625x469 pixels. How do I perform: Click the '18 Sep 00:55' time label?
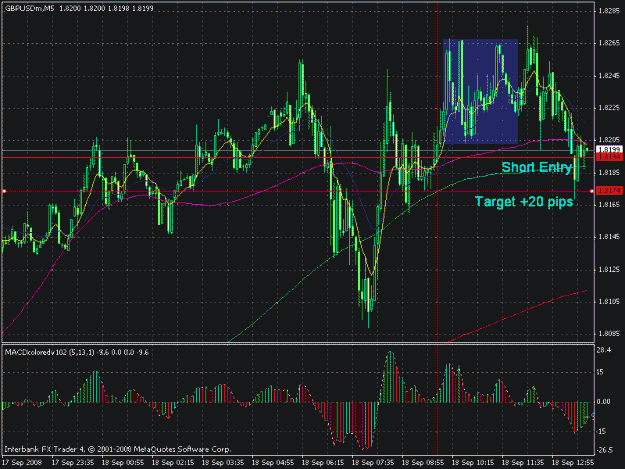123,463
